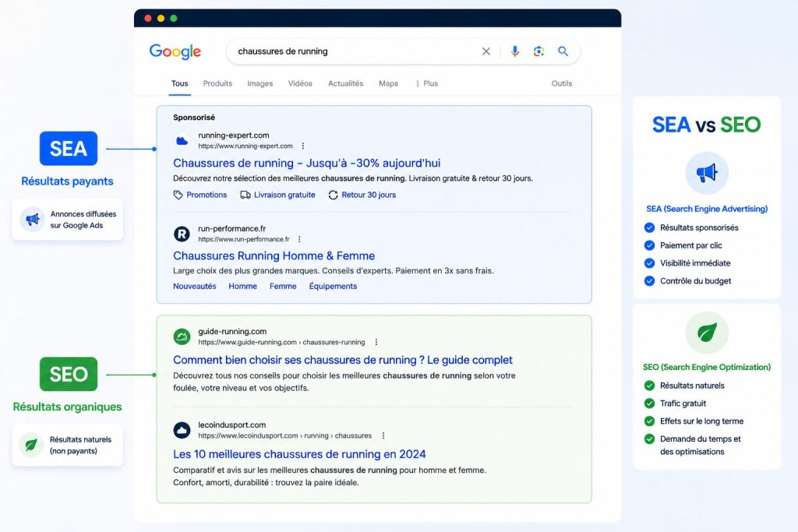Screen dimensions: 798x532
Task: Click the Résultats payants heading
Action: pos(67,181)
